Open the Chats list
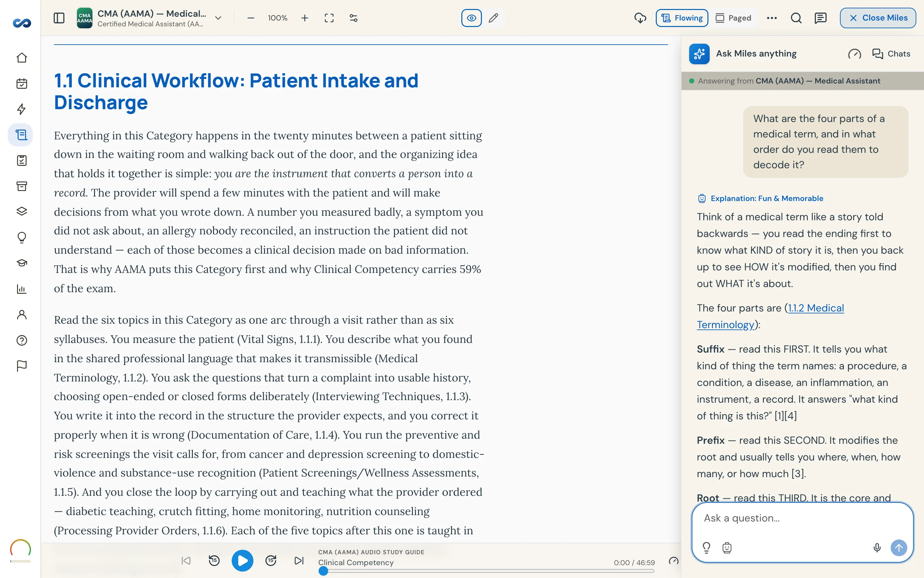 (x=891, y=54)
